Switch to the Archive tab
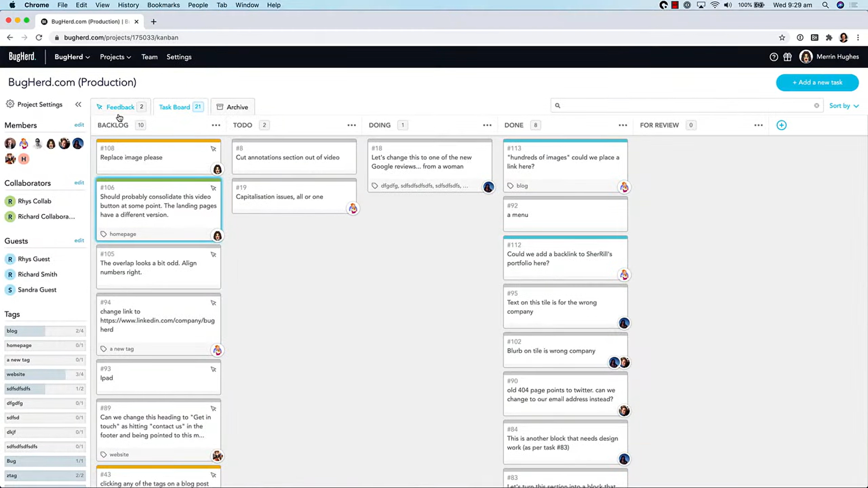This screenshot has height=488, width=868. pos(232,107)
